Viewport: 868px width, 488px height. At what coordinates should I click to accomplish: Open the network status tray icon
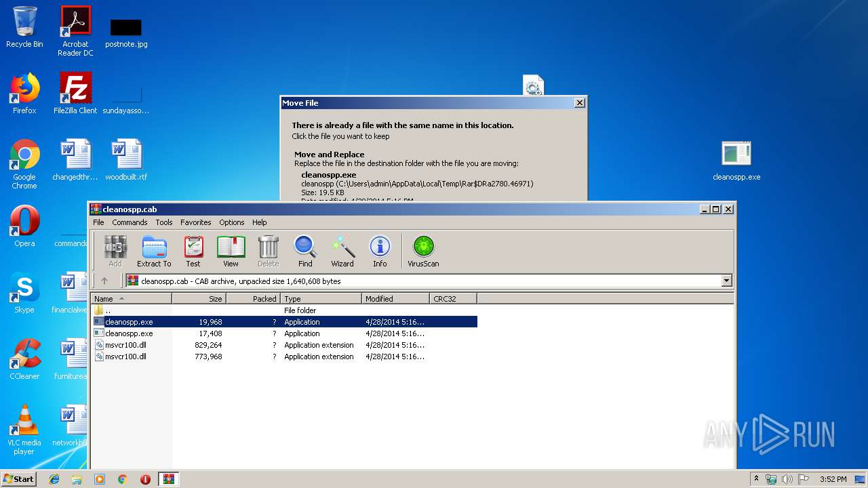click(x=771, y=479)
